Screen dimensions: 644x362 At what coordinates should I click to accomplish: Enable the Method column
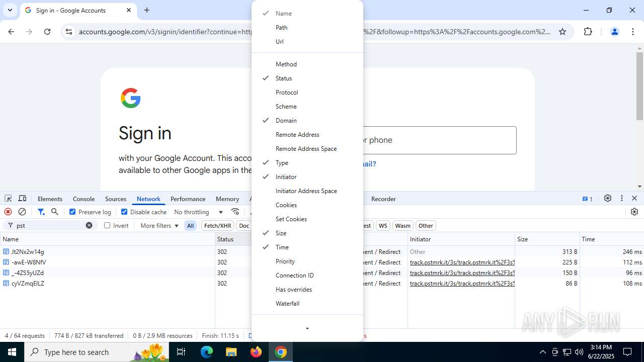click(x=307, y=64)
